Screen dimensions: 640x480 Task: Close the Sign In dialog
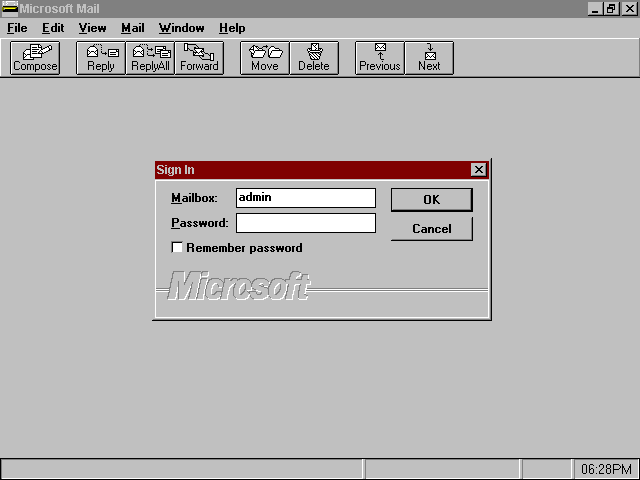[x=479, y=170]
